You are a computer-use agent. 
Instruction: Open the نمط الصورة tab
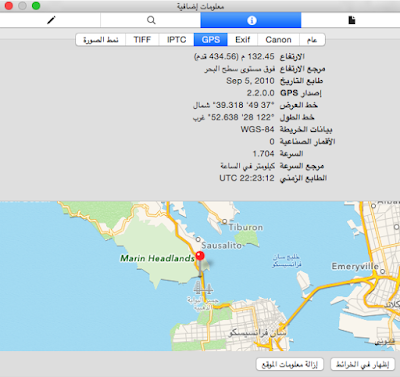click(x=101, y=40)
